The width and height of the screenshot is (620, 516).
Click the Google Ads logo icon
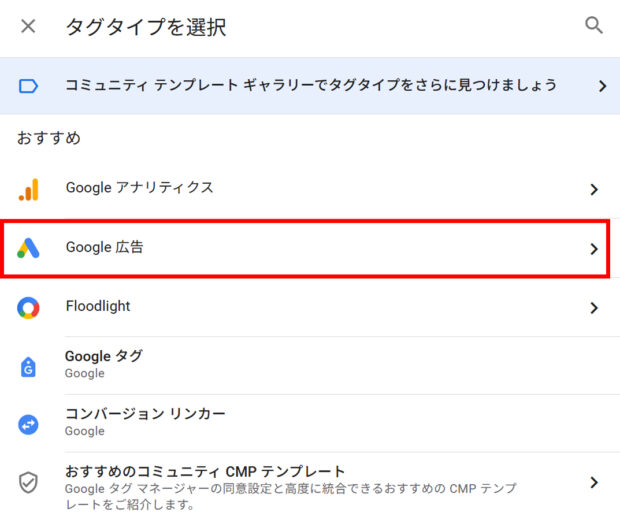point(28,248)
